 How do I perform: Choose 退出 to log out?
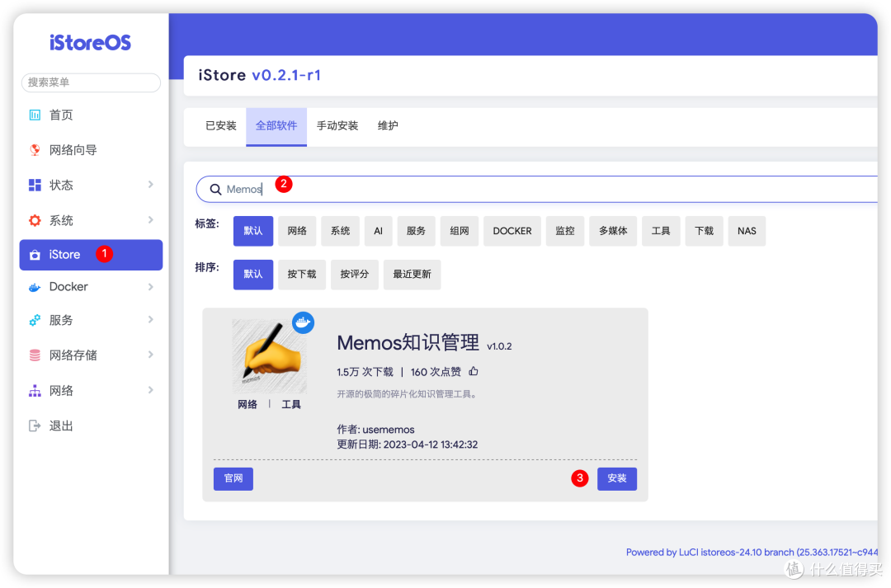point(91,426)
